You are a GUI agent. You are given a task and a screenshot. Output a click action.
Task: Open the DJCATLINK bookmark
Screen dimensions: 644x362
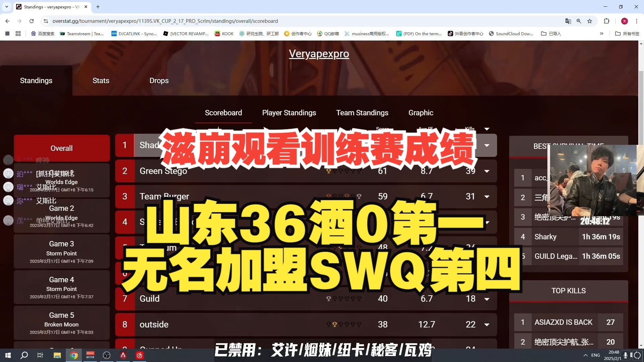click(134, 34)
